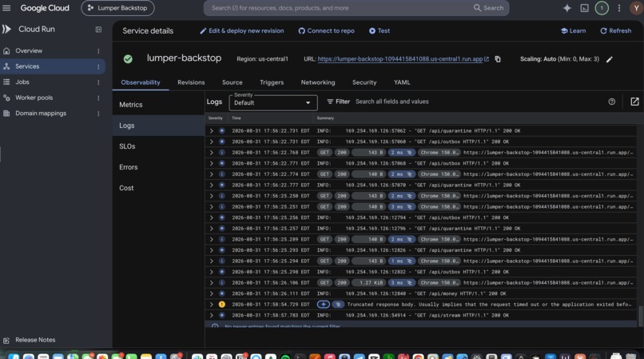Click severity icon of 17:56:22.768 log row

coord(222,152)
